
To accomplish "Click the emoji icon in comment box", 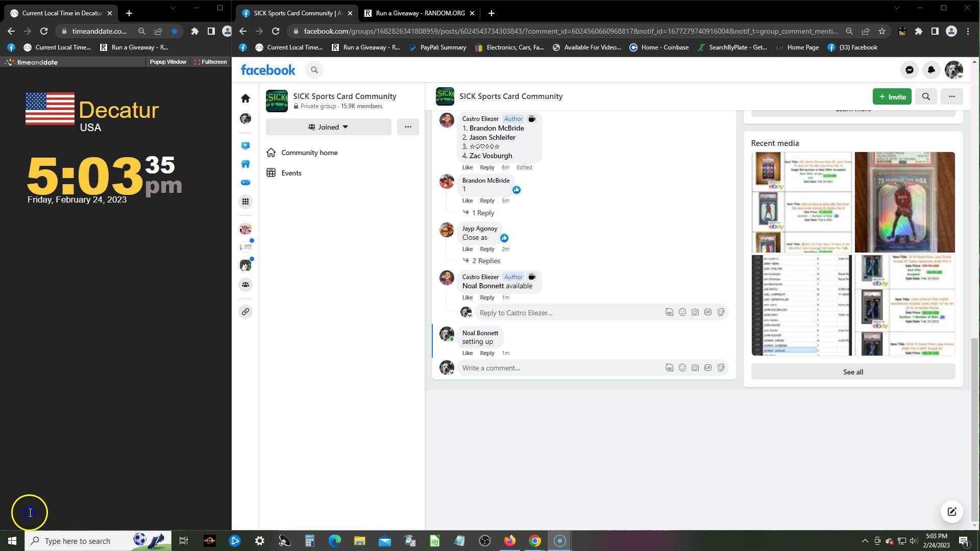I will [x=682, y=368].
